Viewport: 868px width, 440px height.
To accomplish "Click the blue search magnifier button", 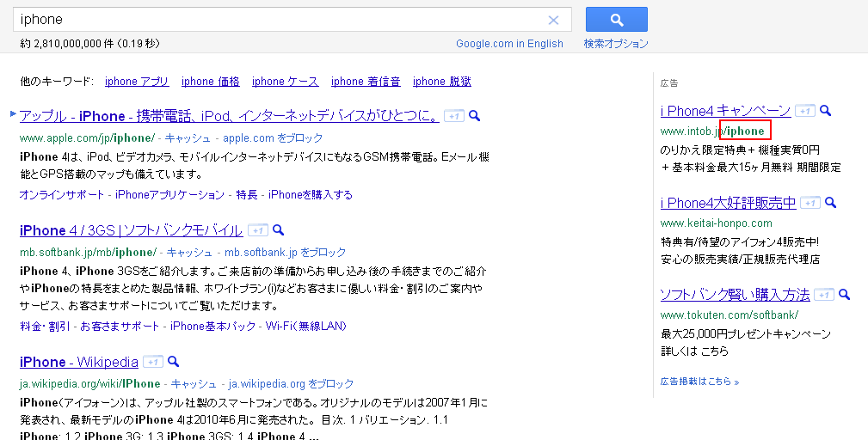I will [616, 20].
